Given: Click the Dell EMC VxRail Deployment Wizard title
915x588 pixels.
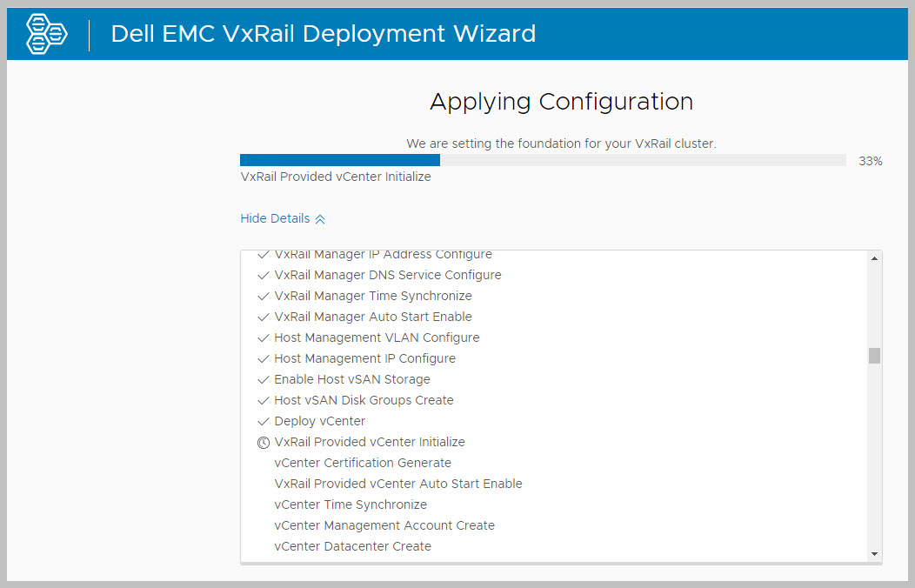Looking at the screenshot, I should click(324, 34).
